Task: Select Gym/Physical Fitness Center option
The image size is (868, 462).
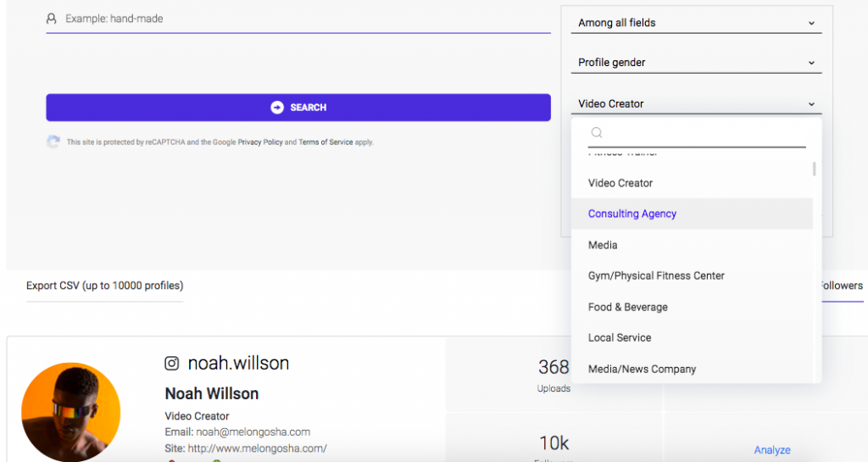Action: (692, 276)
